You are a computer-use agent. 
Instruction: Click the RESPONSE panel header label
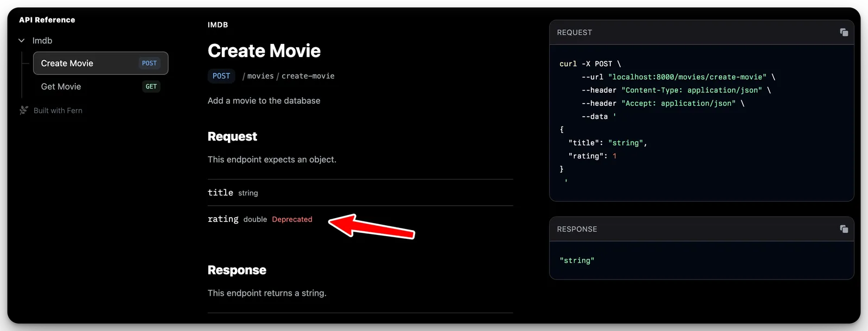[577, 229]
